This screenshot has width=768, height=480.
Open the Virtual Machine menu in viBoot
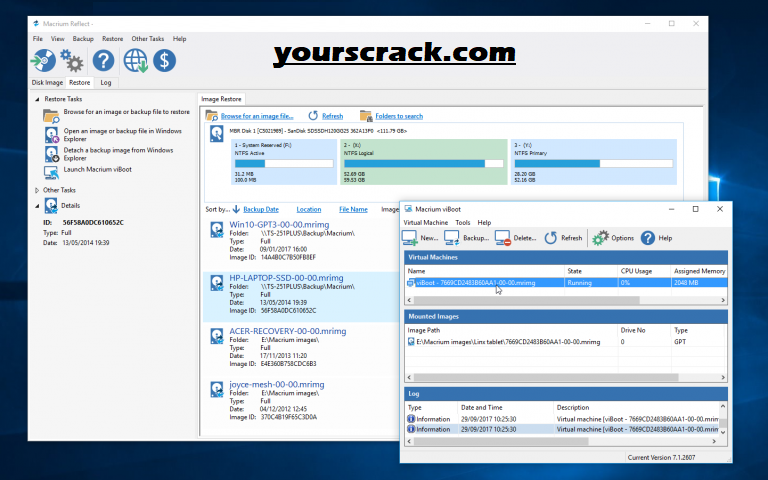[x=426, y=222]
